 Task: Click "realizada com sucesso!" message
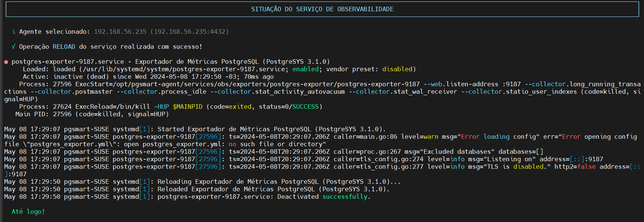(161, 46)
